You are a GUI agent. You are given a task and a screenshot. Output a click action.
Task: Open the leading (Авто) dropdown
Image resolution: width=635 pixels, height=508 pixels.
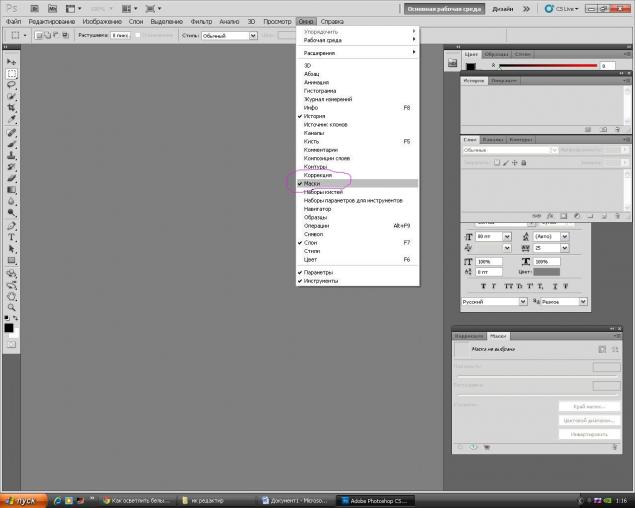[565, 236]
